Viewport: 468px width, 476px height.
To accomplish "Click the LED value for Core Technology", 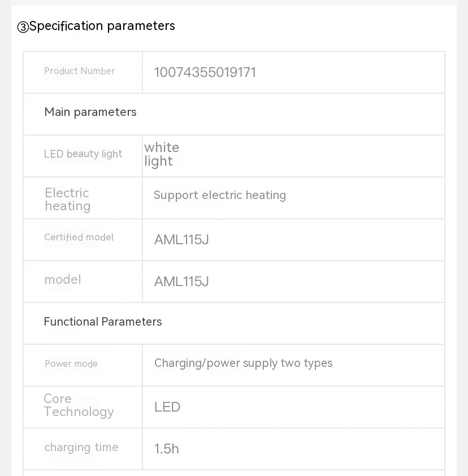I will pos(167,407).
